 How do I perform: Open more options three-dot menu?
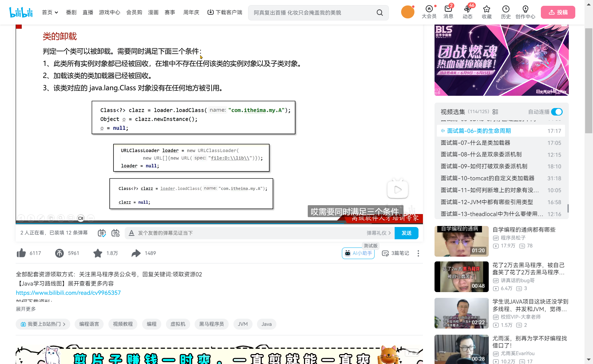tap(418, 253)
